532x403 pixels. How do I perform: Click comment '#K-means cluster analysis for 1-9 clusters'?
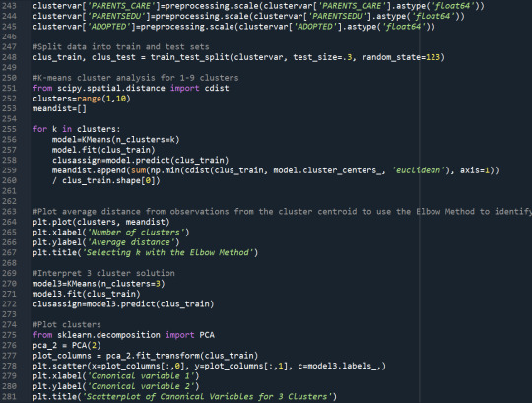pyautogui.click(x=135, y=78)
